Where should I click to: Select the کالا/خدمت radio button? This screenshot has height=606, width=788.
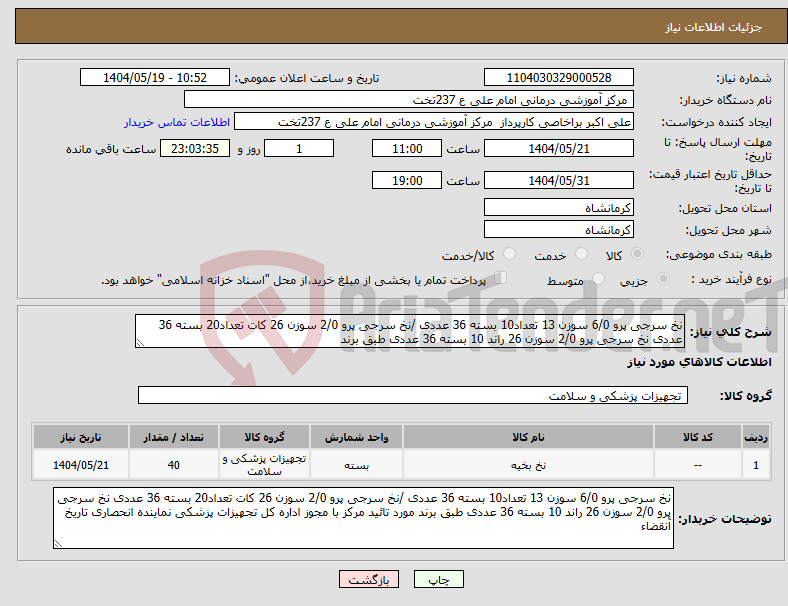(x=510, y=254)
